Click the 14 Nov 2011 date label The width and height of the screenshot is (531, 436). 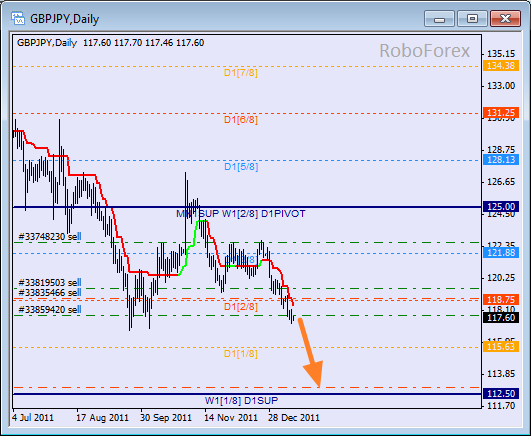pos(231,417)
